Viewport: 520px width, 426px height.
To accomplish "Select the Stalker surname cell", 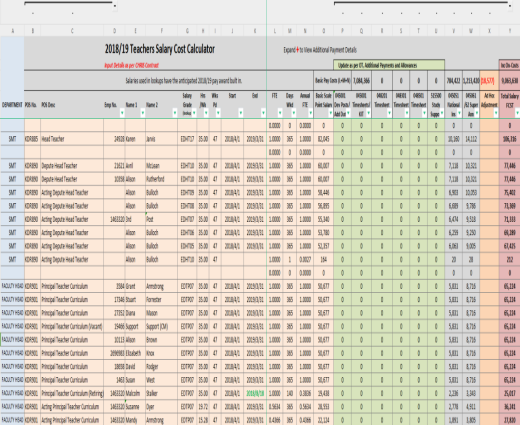I will (162, 393).
